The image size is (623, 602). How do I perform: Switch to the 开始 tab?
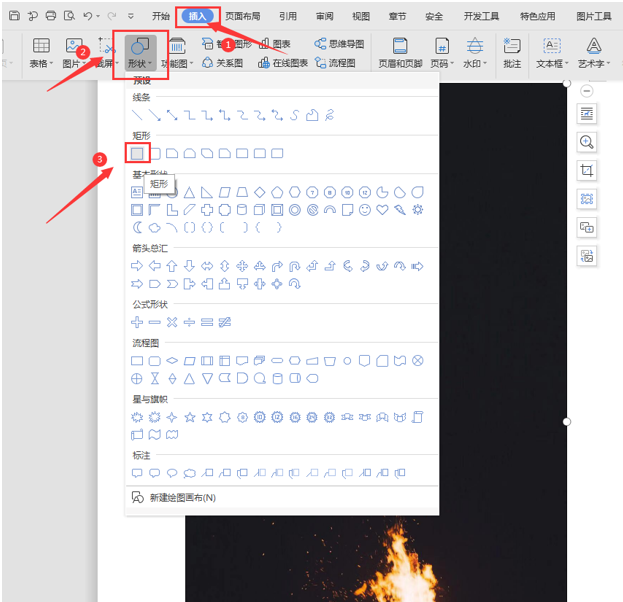(161, 16)
